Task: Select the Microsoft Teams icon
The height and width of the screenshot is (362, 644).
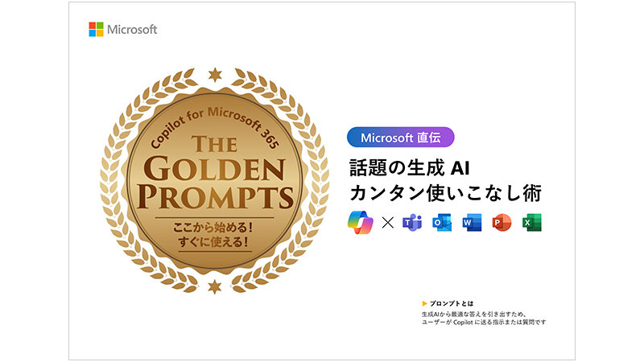Action: (x=413, y=222)
